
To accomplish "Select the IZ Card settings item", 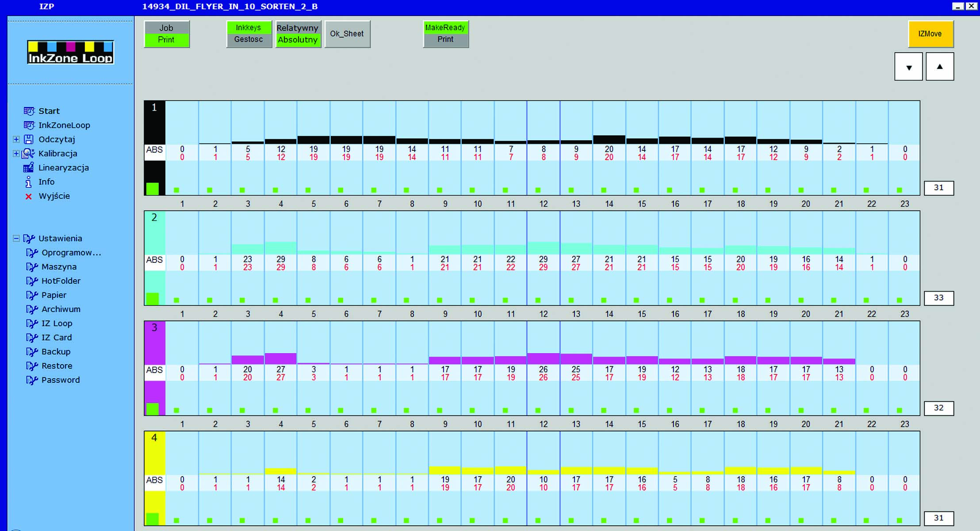I will click(56, 338).
